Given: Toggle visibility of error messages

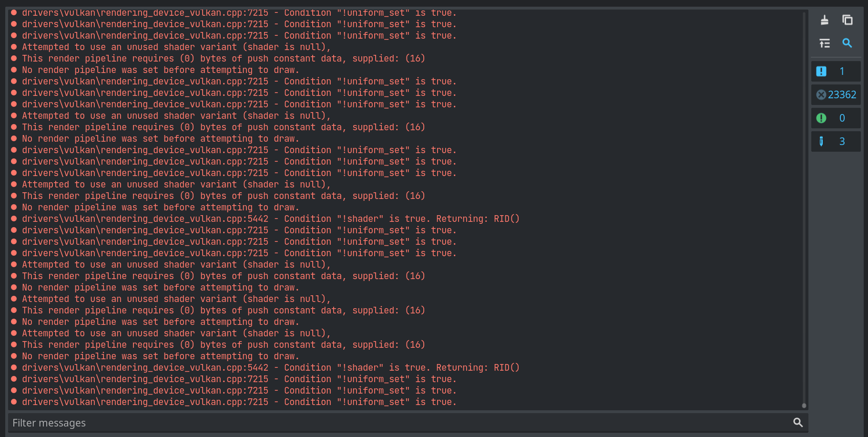Looking at the screenshot, I should [836, 94].
